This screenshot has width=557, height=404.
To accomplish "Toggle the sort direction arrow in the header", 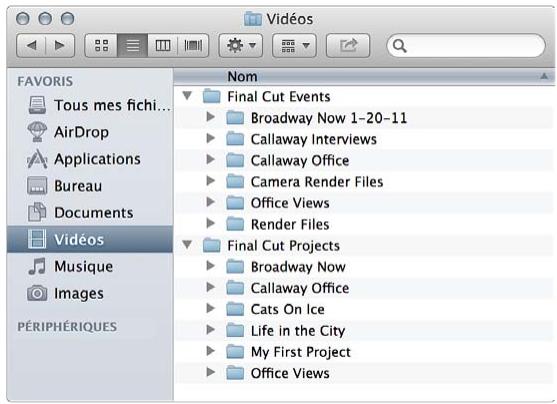I will coord(544,76).
